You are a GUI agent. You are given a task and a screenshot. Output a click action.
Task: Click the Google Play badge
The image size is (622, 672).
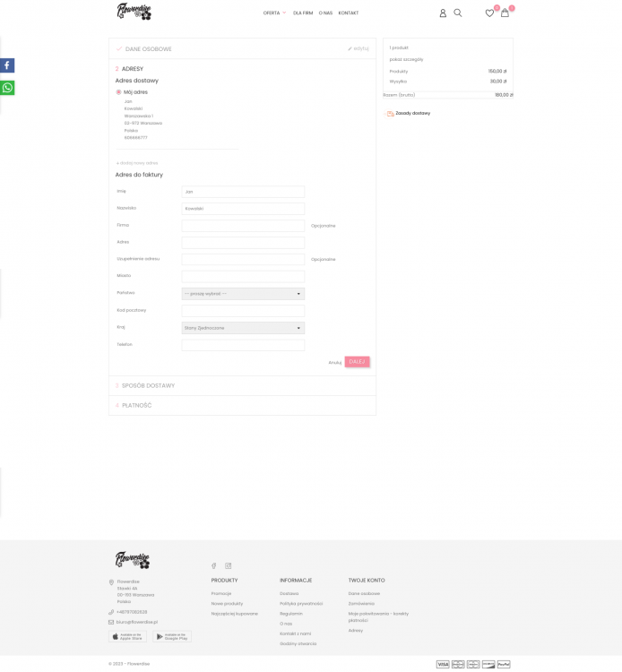click(172, 636)
